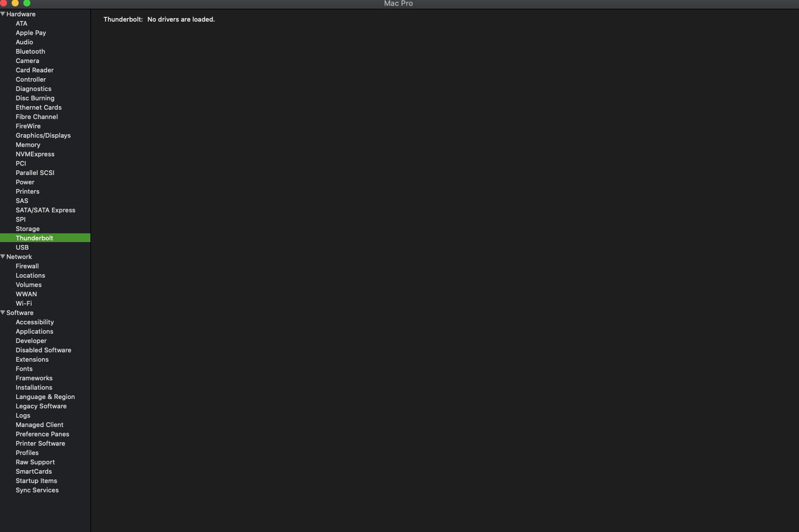Screen dimensions: 799x532
Task: Select Preference Panes entry
Action: tap(43, 434)
